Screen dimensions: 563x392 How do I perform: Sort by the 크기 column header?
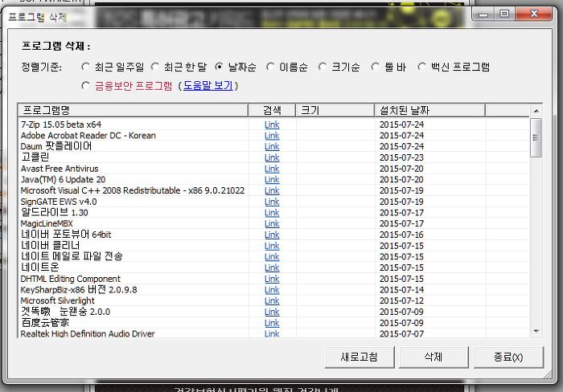(335, 110)
